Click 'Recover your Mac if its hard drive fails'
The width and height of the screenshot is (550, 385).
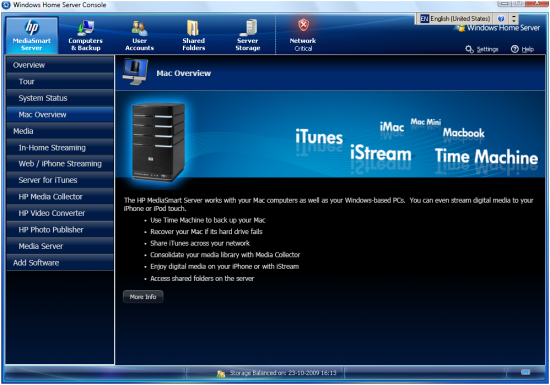tap(206, 232)
